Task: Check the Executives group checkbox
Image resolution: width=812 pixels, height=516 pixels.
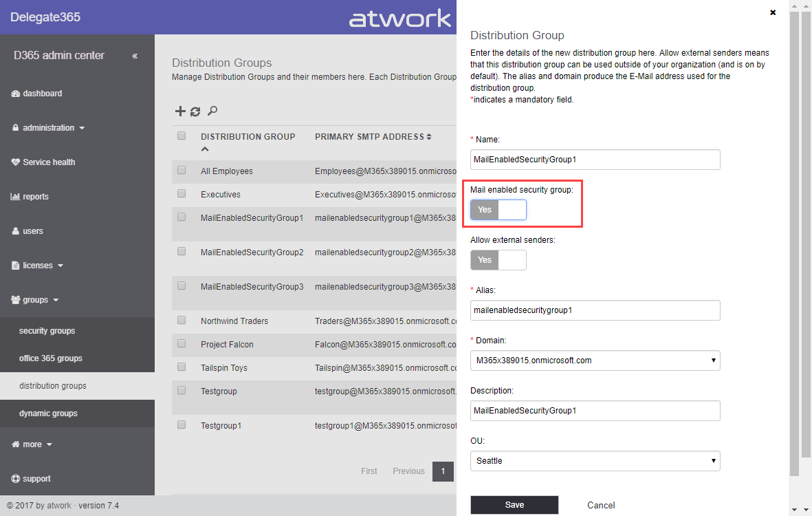Action: (182, 194)
